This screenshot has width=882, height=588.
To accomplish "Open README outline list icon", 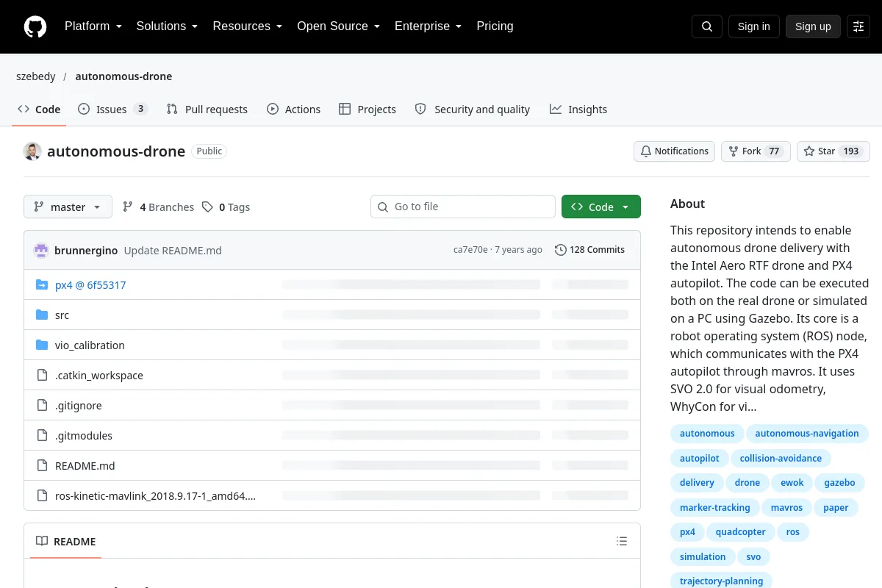I will tap(622, 541).
